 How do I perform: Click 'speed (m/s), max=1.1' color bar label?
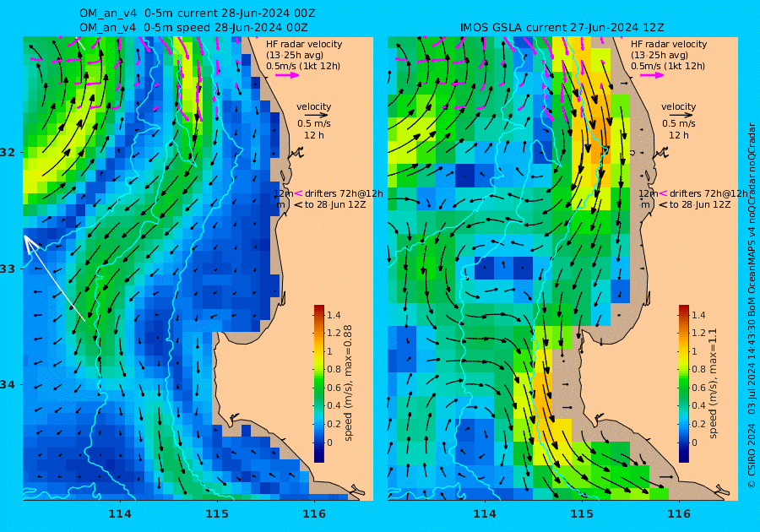(713, 383)
